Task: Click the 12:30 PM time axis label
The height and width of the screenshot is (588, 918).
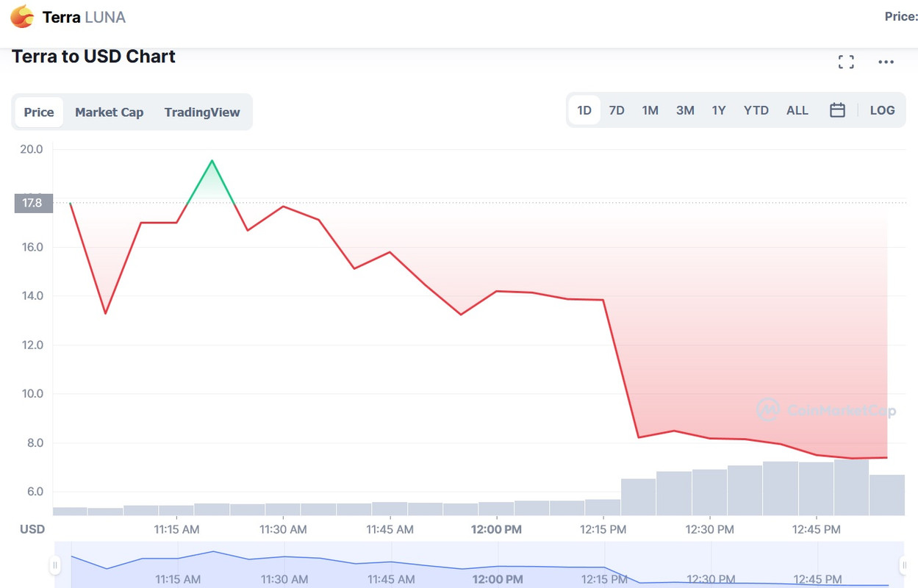Action: [710, 529]
